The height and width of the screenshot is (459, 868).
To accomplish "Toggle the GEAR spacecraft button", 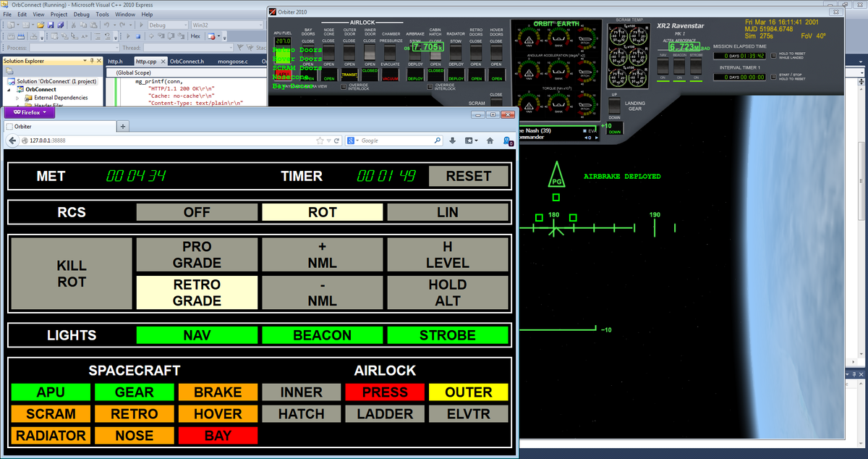I will coord(135,392).
